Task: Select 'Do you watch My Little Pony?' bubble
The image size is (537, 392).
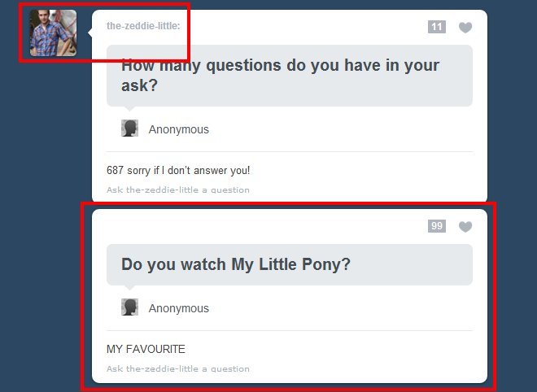Action: [x=290, y=264]
